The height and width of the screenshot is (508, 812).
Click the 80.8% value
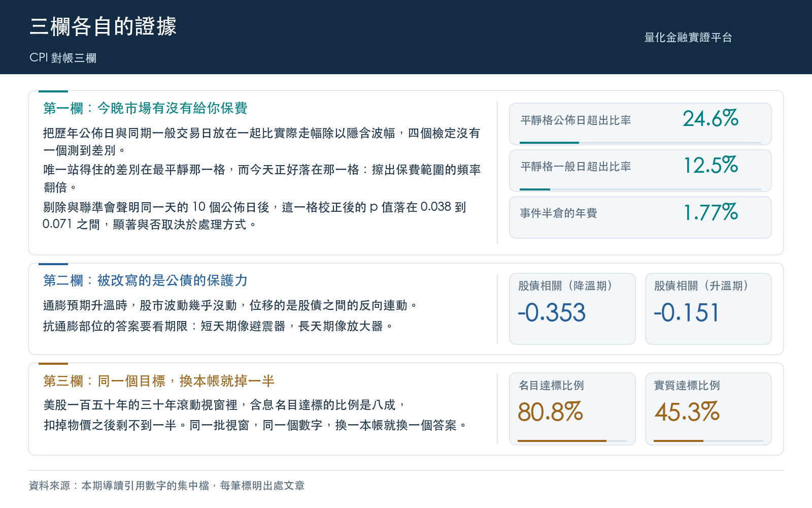tap(550, 412)
